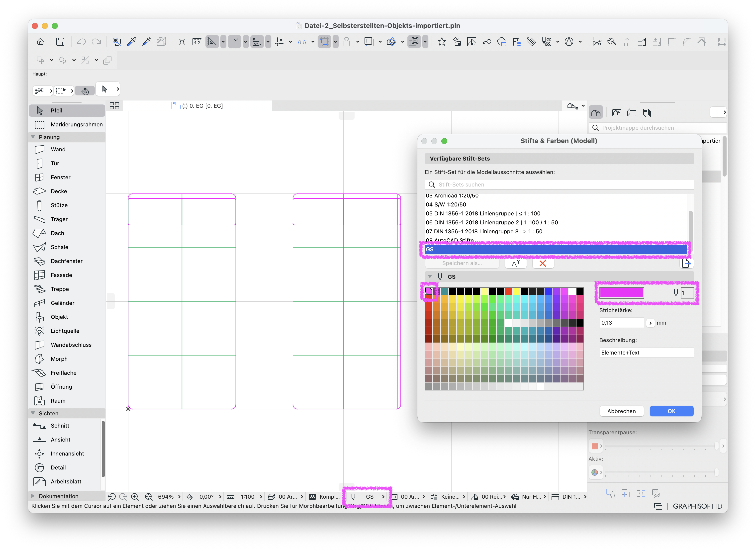Screen dimensions: 756x550
Task: Select the Dach tool
Action: click(x=67, y=233)
